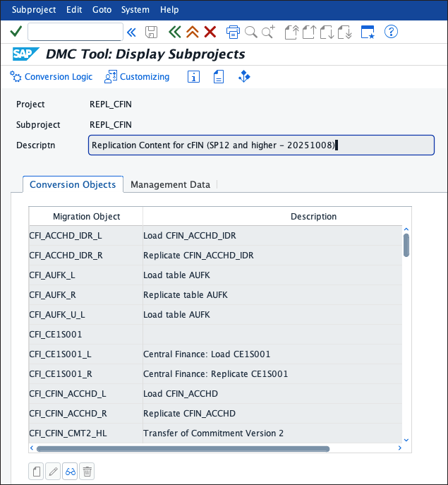Select the CFI_CE1S001 cell with no description

coord(86,335)
